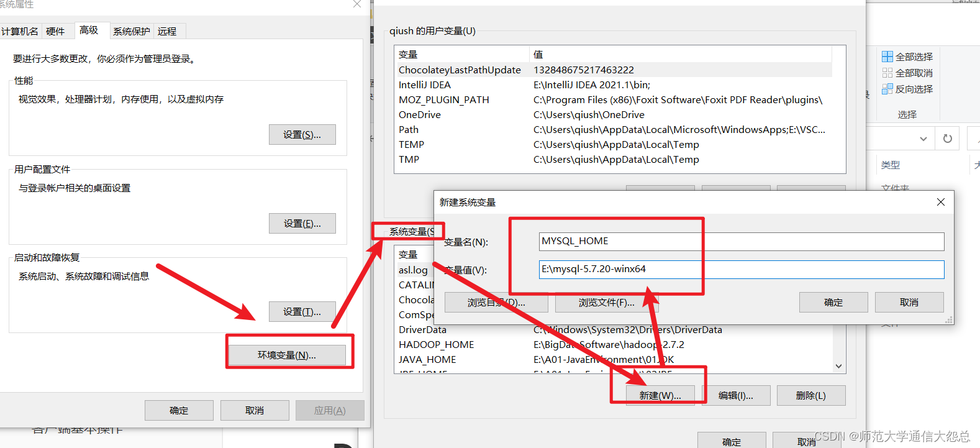Select IntelliJ IDEA user variable row
This screenshot has width=980, height=448.
pos(614,85)
